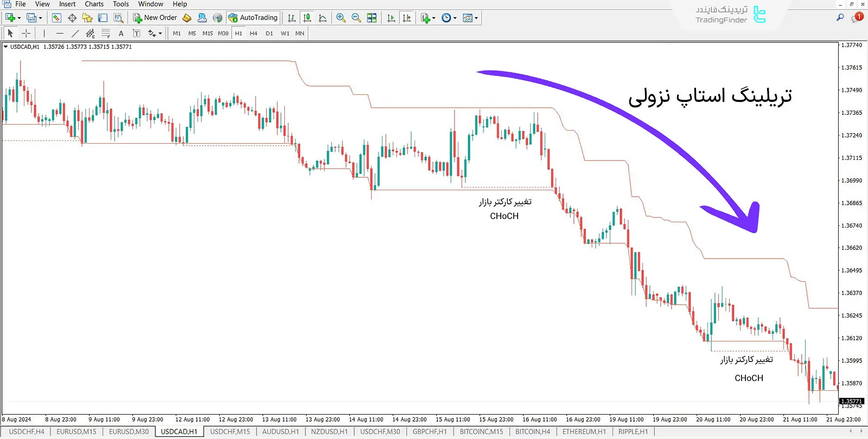Open the search magnifier at top right
868x439 pixels.
[840, 18]
